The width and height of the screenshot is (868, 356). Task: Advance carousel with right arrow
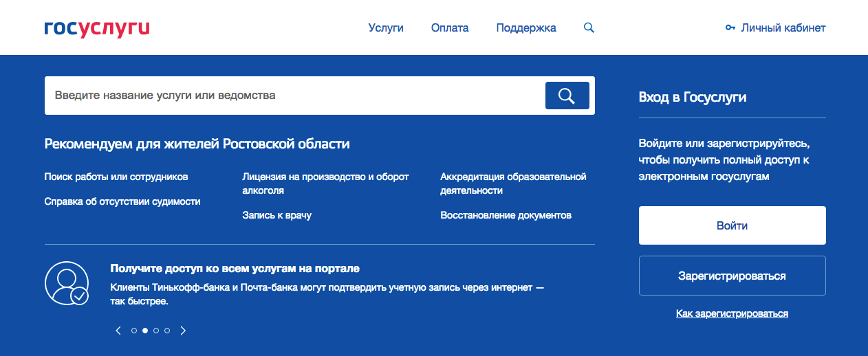click(183, 331)
